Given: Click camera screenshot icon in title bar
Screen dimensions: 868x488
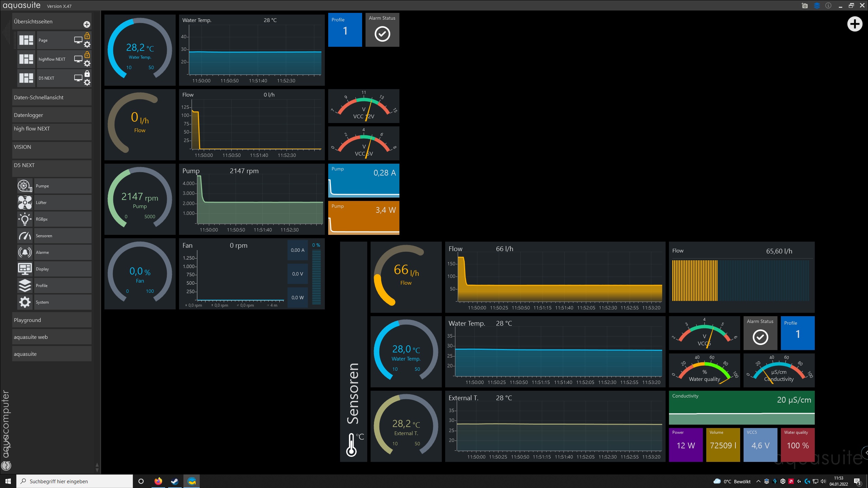Looking at the screenshot, I should (x=805, y=6).
